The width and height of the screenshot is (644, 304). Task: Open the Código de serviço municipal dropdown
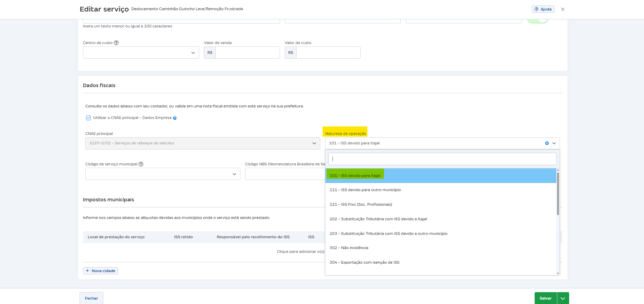coord(234,174)
